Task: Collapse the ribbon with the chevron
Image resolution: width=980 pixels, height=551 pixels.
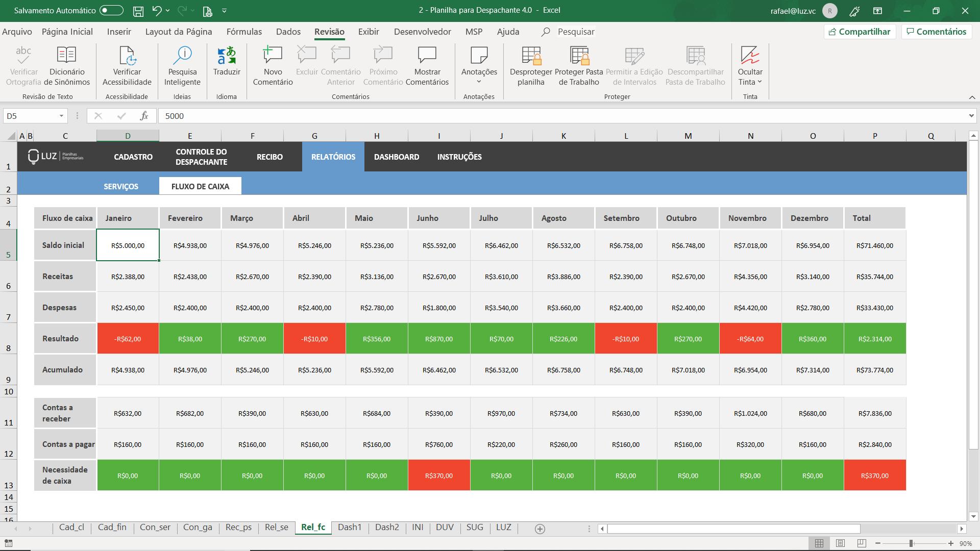Action: [x=972, y=97]
